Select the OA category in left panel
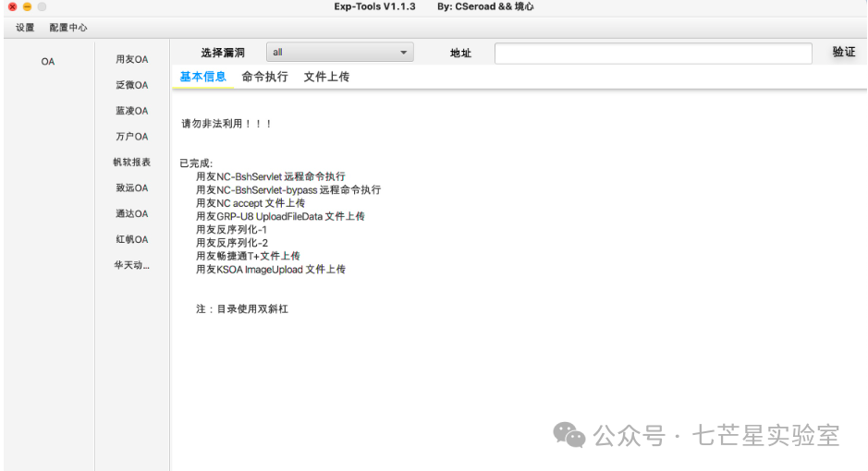868x471 pixels. 48,61
